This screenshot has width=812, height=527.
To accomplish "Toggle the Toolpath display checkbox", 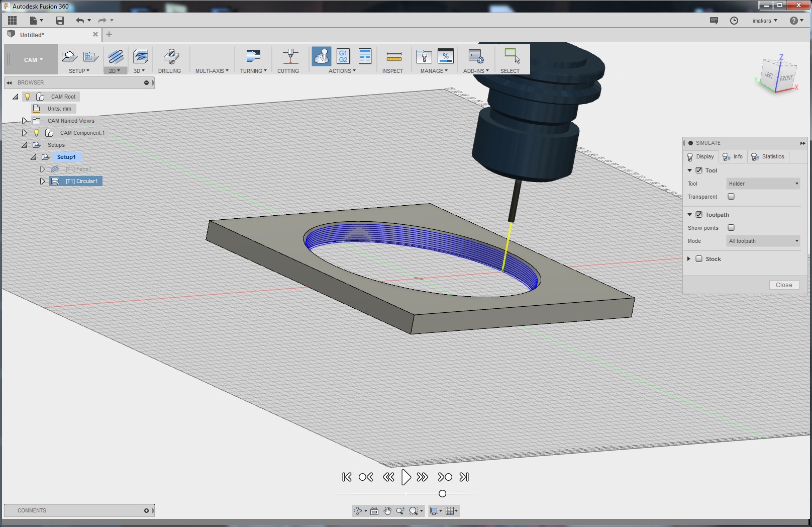I will click(x=699, y=215).
